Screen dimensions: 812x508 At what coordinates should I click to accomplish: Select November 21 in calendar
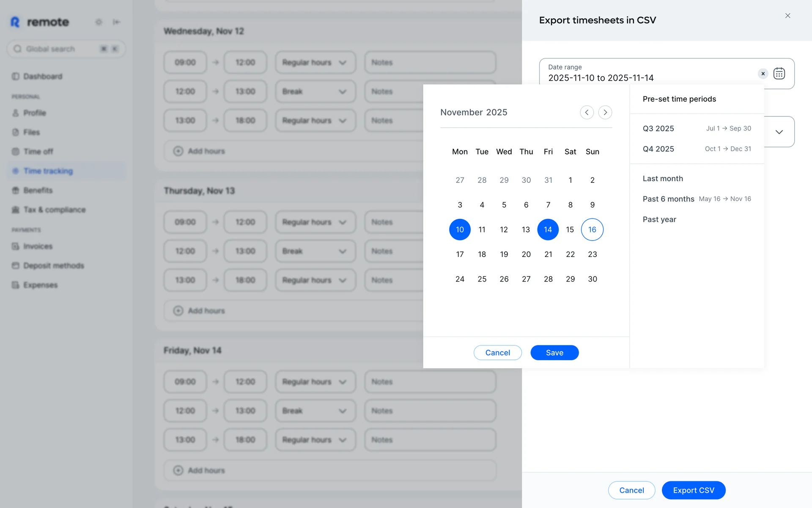pos(548,254)
